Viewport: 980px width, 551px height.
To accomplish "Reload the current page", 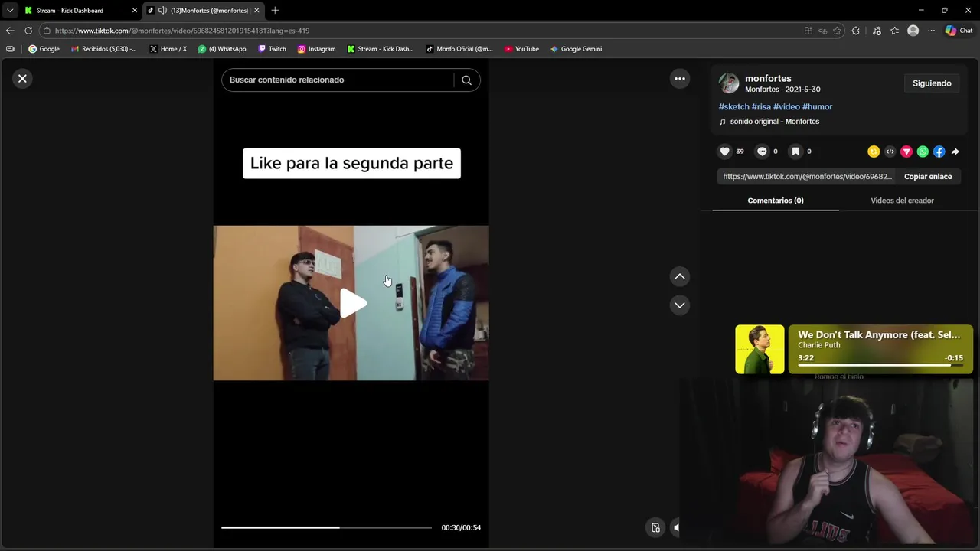I will pos(28,31).
